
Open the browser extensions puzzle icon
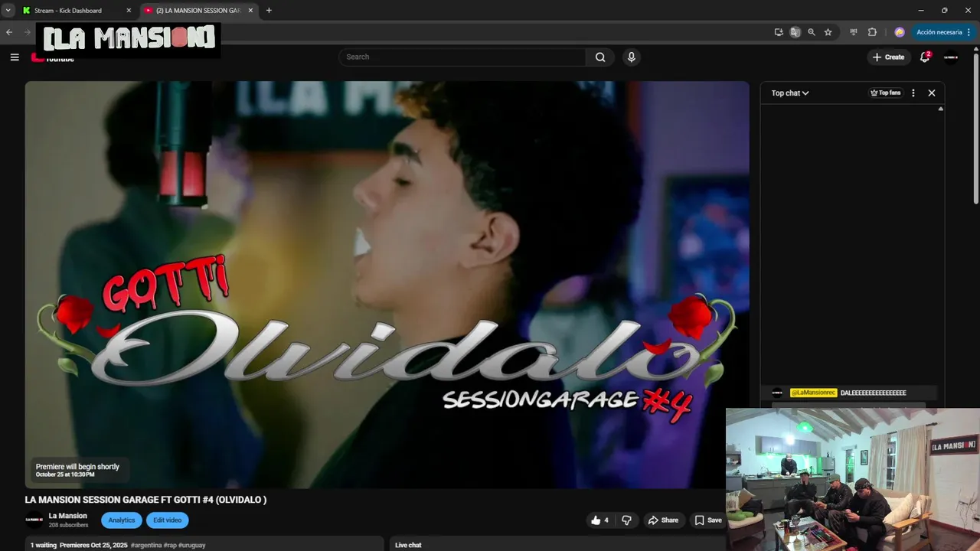872,32
